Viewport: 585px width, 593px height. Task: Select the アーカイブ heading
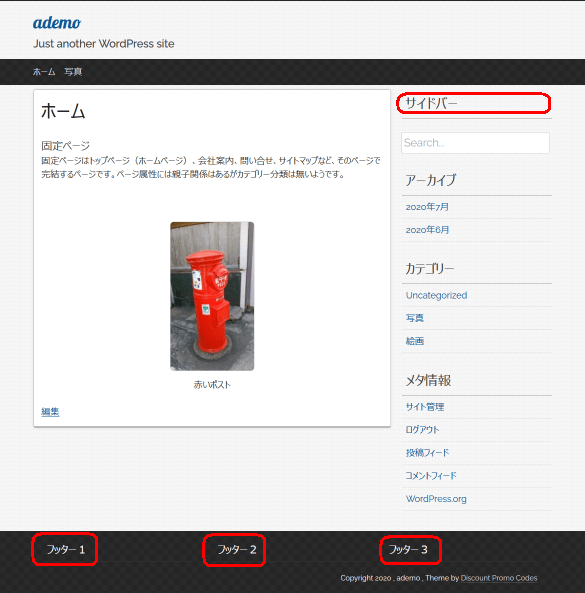[x=431, y=180]
